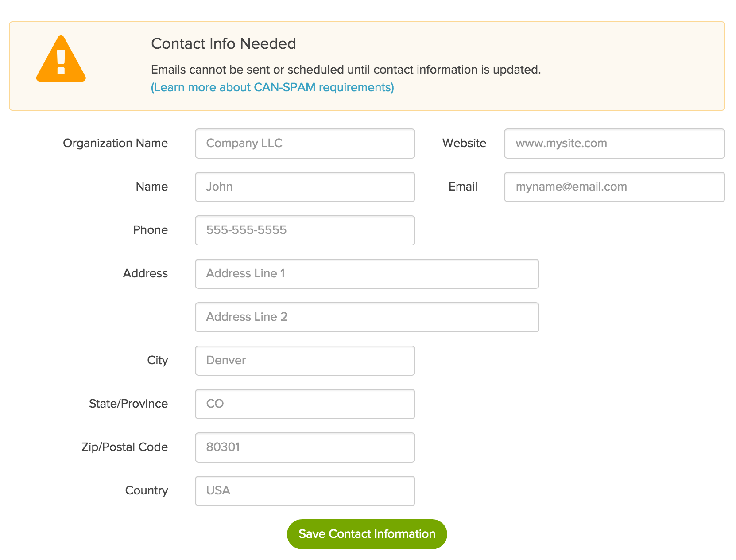Click the State/Province label text

(128, 404)
